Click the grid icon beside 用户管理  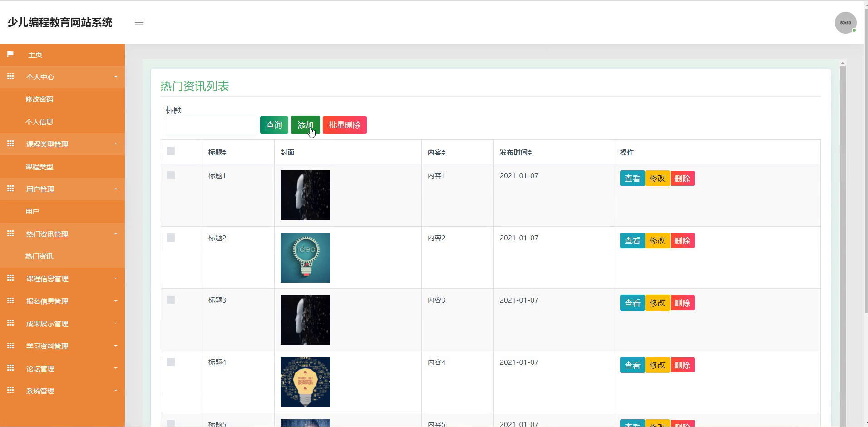[10, 189]
